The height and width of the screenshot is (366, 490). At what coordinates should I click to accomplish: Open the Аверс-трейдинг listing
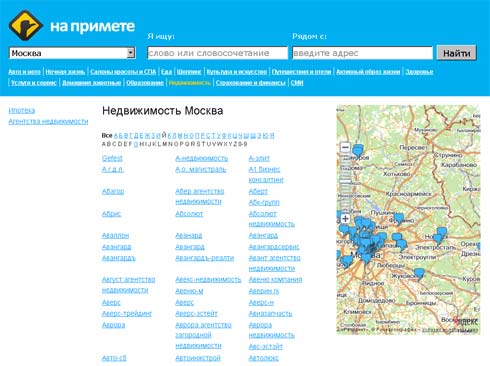[127, 313]
